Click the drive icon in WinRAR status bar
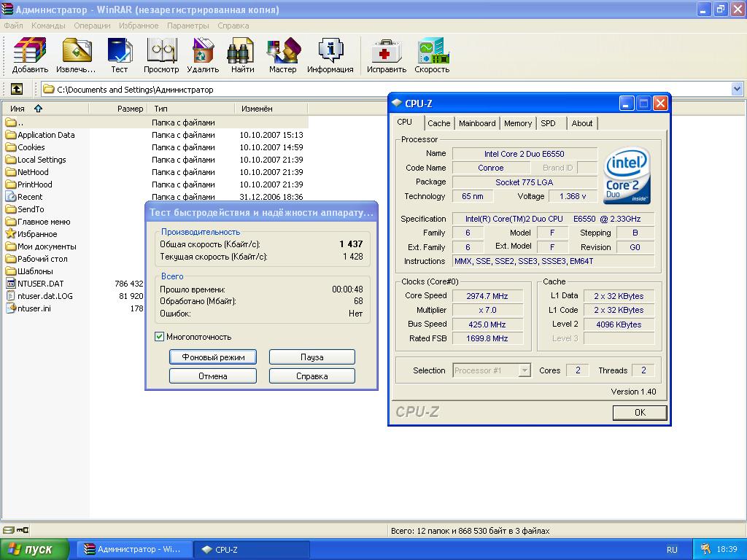The image size is (747, 560). pyautogui.click(x=8, y=530)
